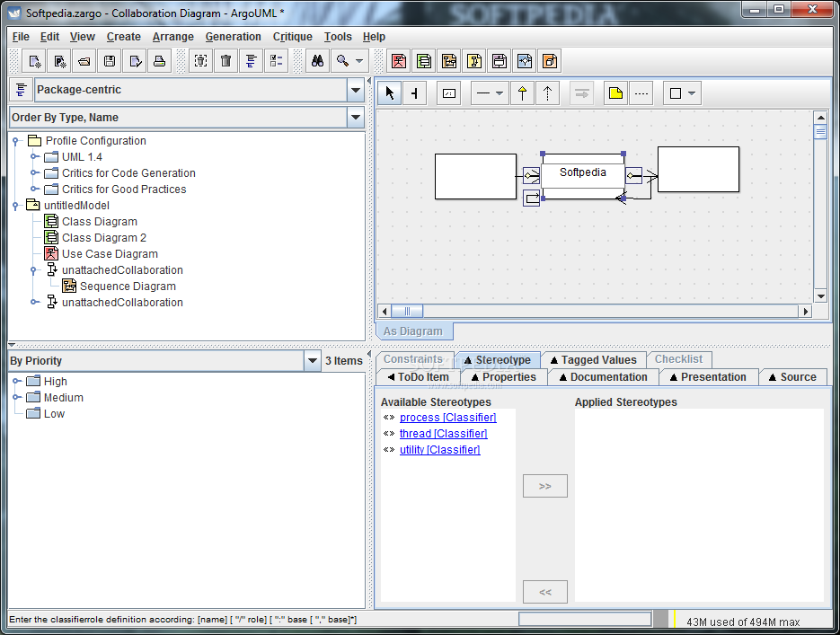
Task: Select the thread [Classifier] stereotype link
Action: click(x=443, y=434)
